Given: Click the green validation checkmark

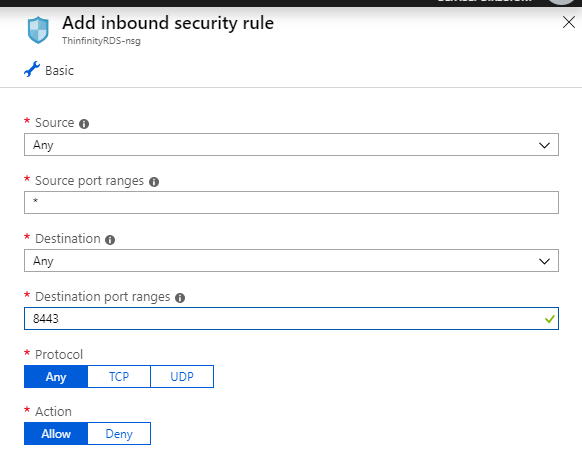Looking at the screenshot, I should [550, 319].
